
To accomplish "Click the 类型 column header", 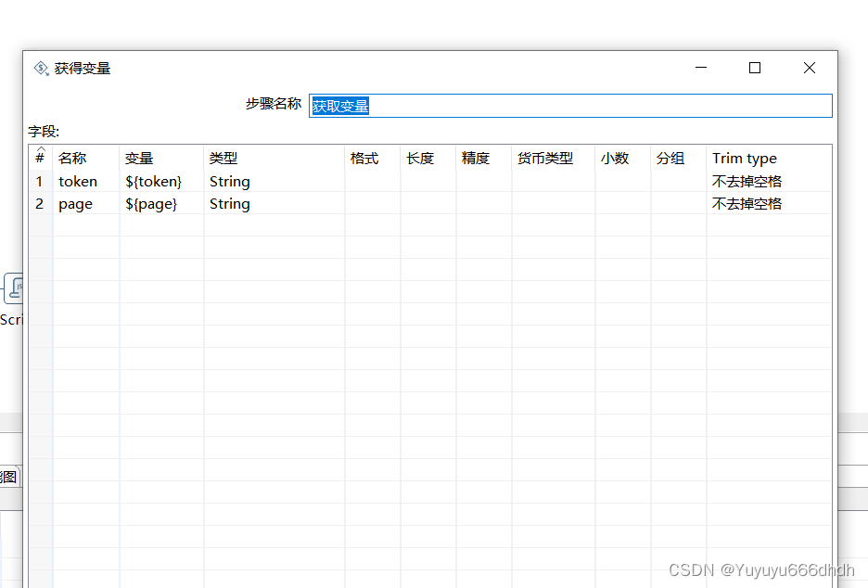I will pos(274,159).
